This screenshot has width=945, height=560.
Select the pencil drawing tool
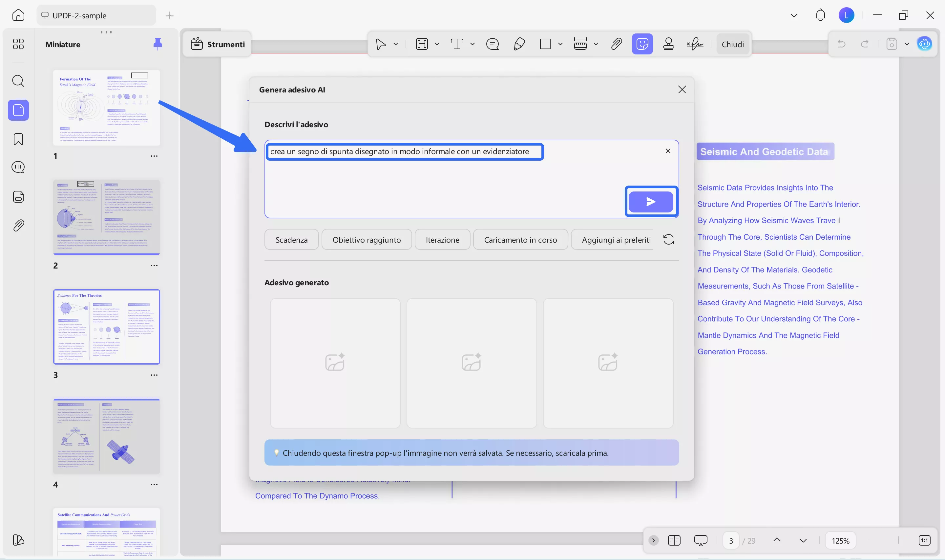point(519,44)
